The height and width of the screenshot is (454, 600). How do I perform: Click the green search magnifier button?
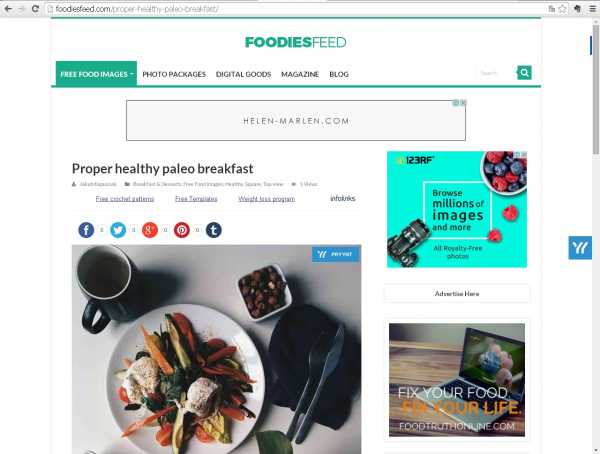coord(524,72)
